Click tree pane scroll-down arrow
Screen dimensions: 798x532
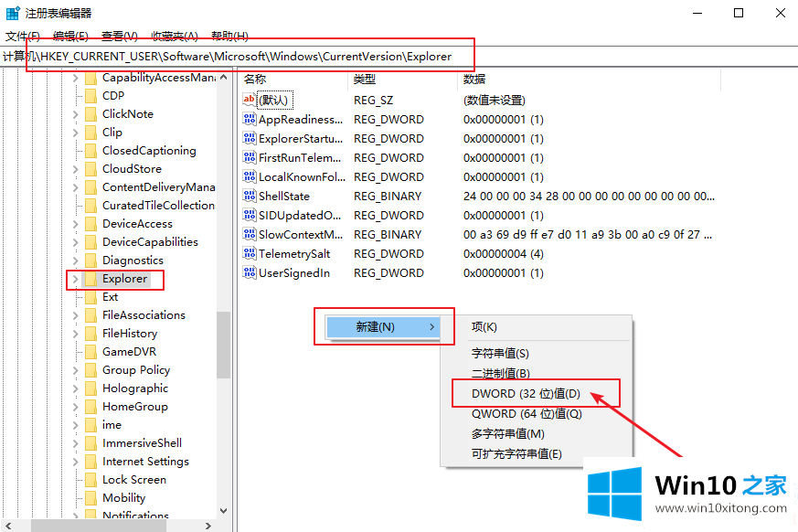[223, 511]
